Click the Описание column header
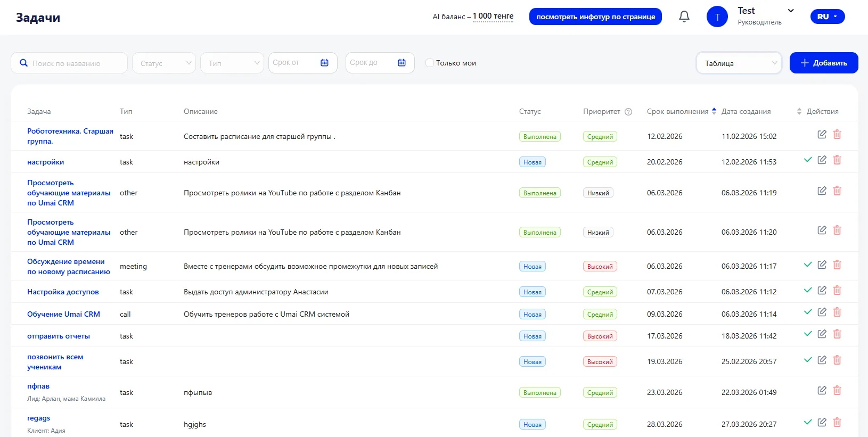This screenshot has width=868, height=437. point(201,111)
